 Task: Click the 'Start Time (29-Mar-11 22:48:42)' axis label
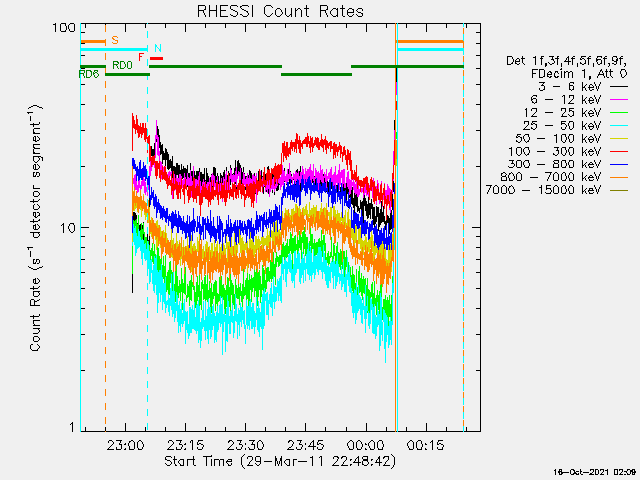point(280,462)
